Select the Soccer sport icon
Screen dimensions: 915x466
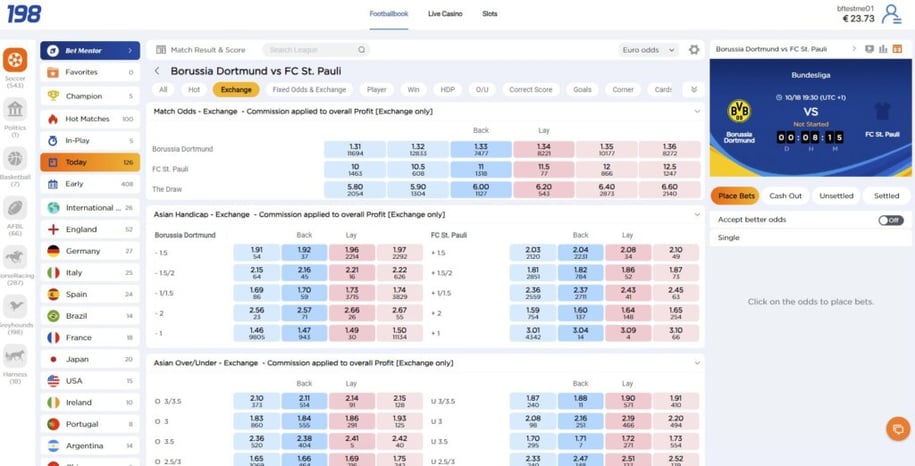pyautogui.click(x=15, y=59)
